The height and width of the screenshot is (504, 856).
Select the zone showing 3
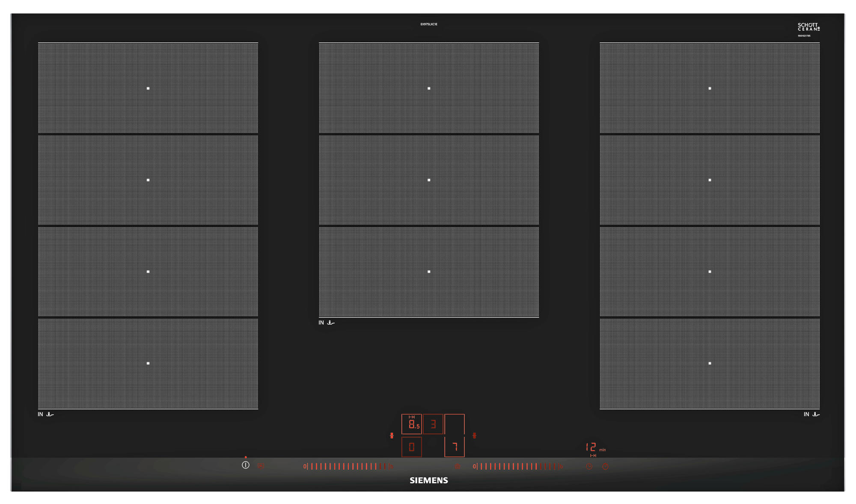(x=433, y=424)
